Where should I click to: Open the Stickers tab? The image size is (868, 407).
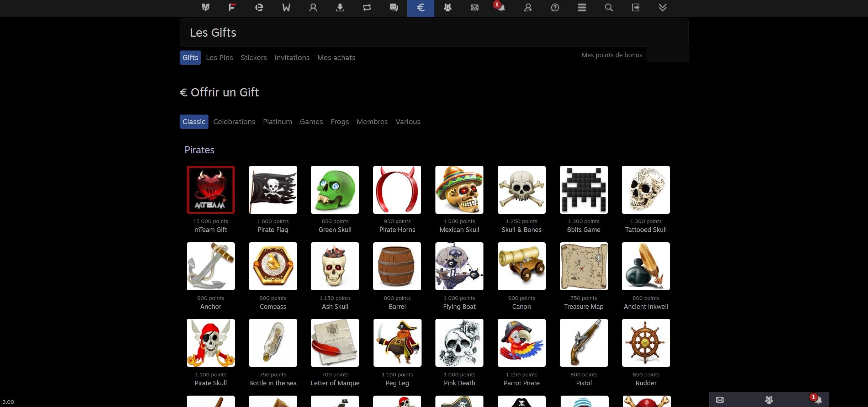point(254,58)
